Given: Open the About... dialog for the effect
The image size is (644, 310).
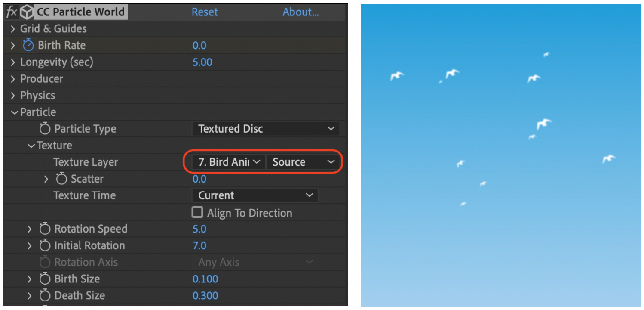Looking at the screenshot, I should (x=301, y=12).
